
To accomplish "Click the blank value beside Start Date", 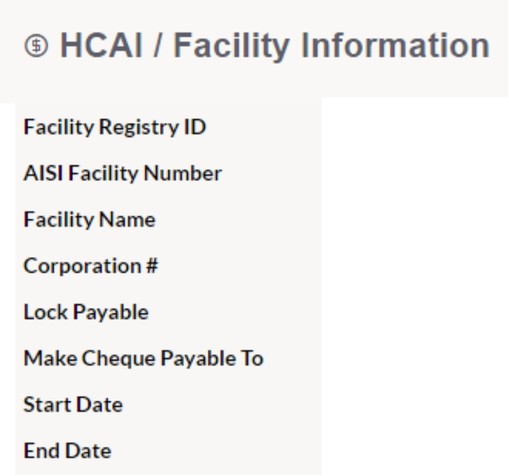I will coord(415,404).
